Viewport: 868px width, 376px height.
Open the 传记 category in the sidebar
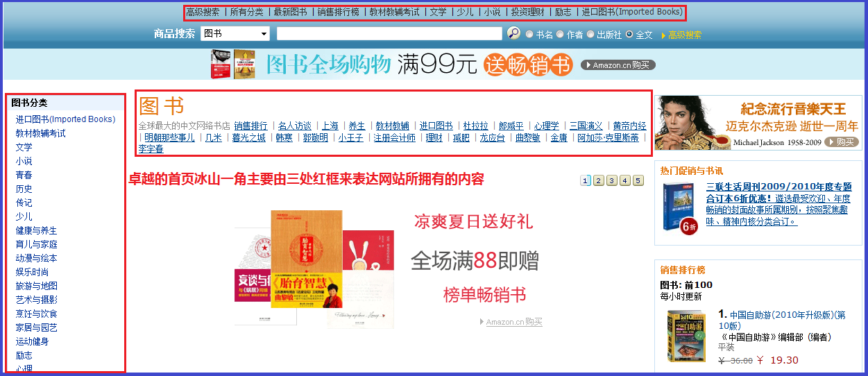[24, 203]
